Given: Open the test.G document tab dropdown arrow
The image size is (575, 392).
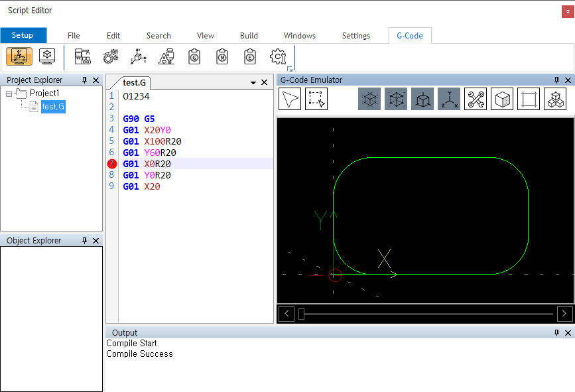Looking at the screenshot, I should (x=253, y=83).
